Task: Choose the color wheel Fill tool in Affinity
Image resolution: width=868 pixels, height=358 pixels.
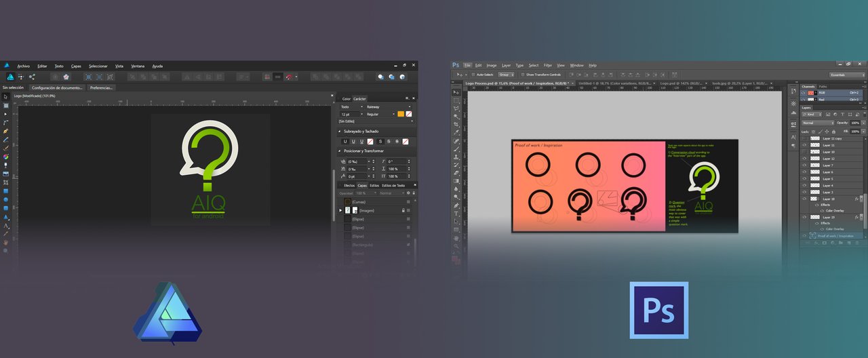Action: click(5, 157)
